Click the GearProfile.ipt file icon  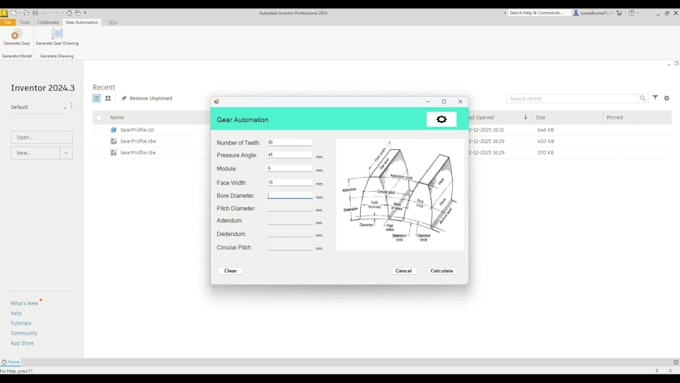[114, 130]
